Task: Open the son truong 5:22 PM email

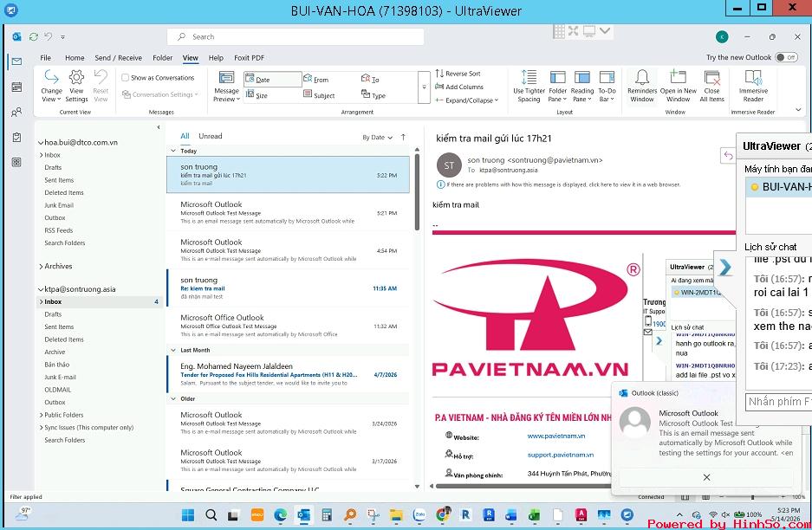Action: click(x=288, y=174)
